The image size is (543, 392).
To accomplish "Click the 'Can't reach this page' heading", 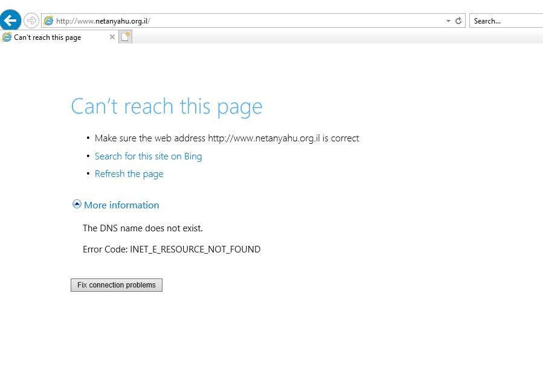I will 167,106.
